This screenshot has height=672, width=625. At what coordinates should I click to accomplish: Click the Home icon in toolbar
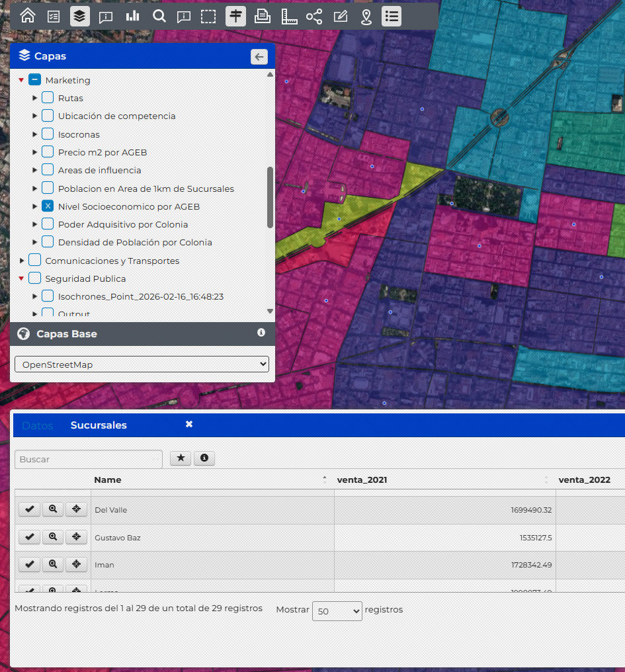(x=28, y=16)
